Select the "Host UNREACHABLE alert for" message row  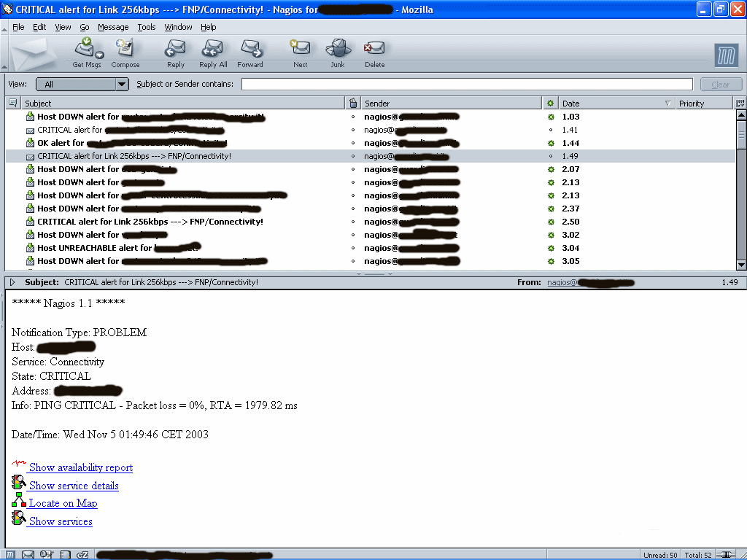370,248
